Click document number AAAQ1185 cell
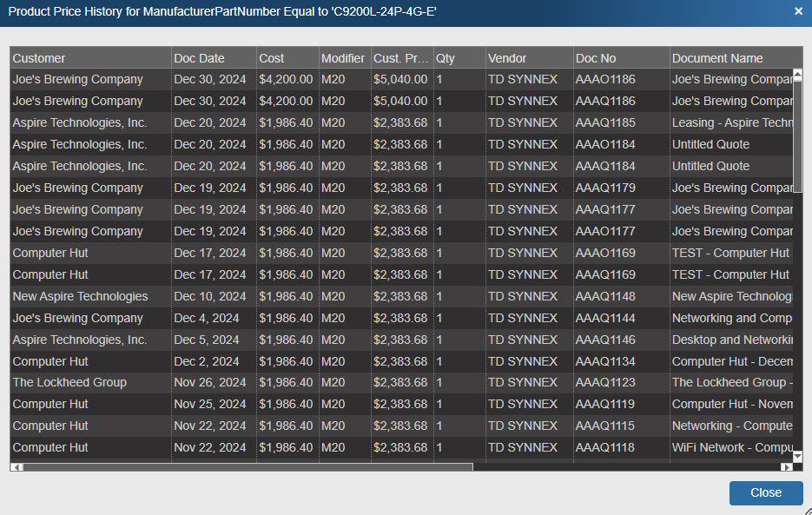Viewport: 812px width, 515px height. pos(605,122)
